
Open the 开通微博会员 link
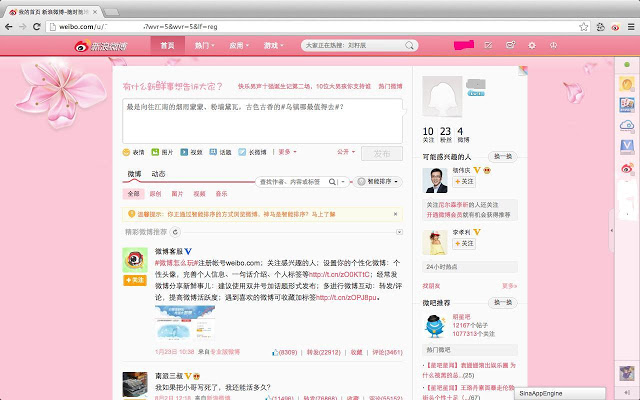tap(445, 214)
